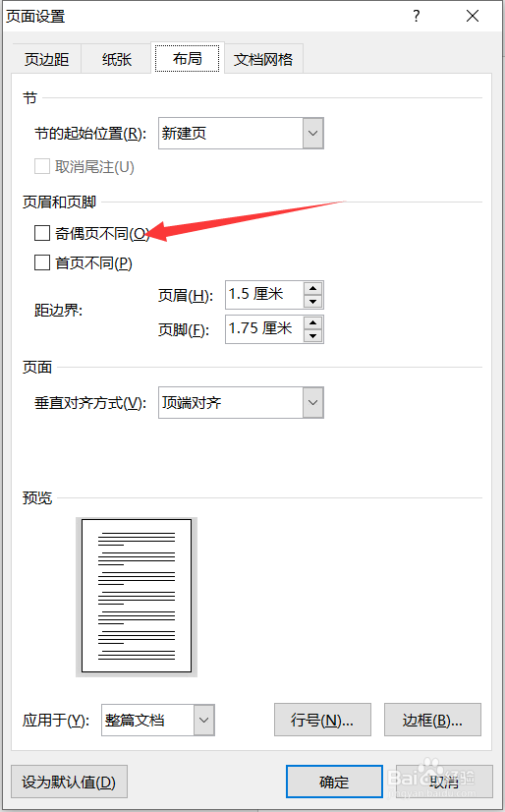The width and height of the screenshot is (505, 812).
Task: Increase the 页脚 distance with up arrow
Action: (x=313, y=322)
